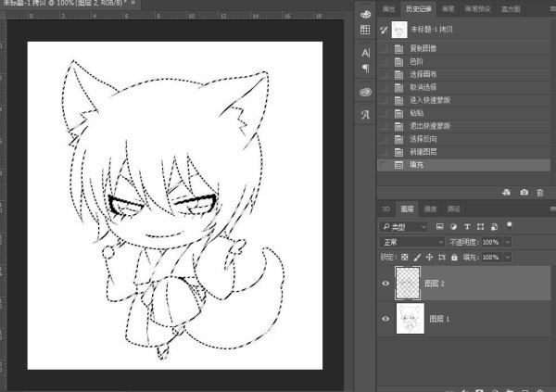
Task: Open the layer filter 类型 dropdown
Action: pyautogui.click(x=403, y=225)
